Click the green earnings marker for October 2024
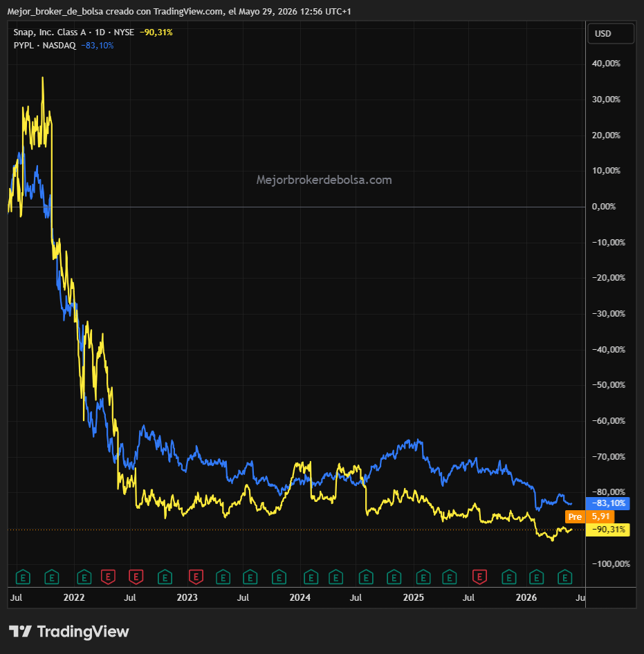Screen dimensions: 644x654 tap(394, 577)
